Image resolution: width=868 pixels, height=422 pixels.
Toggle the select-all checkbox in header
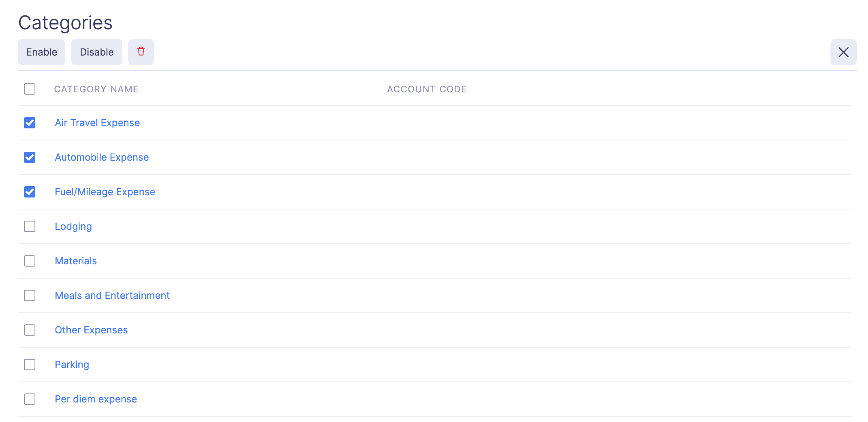point(29,89)
